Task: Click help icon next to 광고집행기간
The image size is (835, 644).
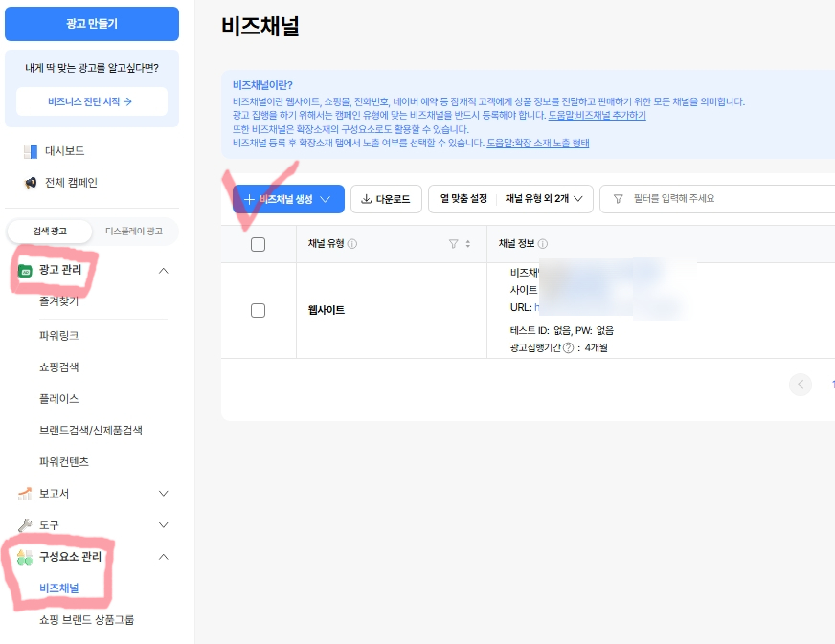Action: coord(568,348)
